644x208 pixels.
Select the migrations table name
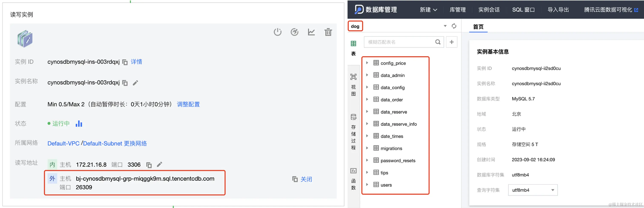391,149
